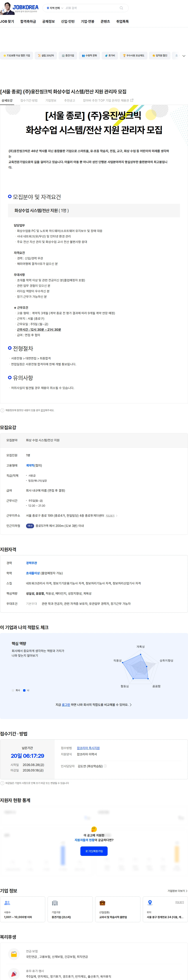Screen dimensions: 188x980
Task: Click the 화상수업 시스템/전산 지원 (1명) heading
Action: click(x=42, y=210)
